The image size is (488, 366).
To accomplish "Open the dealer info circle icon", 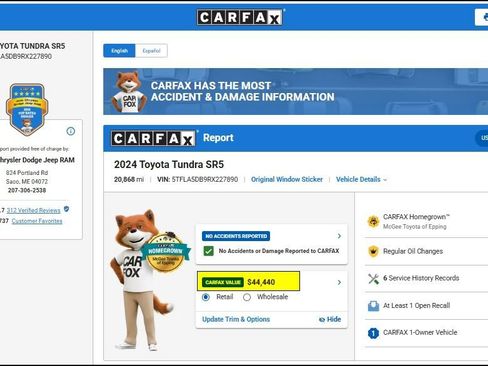I will coord(71,131).
